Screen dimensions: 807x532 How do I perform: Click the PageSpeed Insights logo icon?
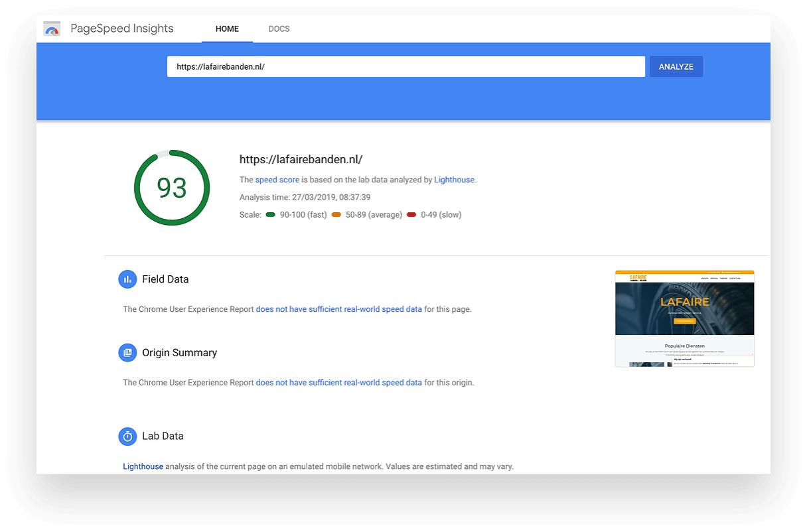(52, 29)
